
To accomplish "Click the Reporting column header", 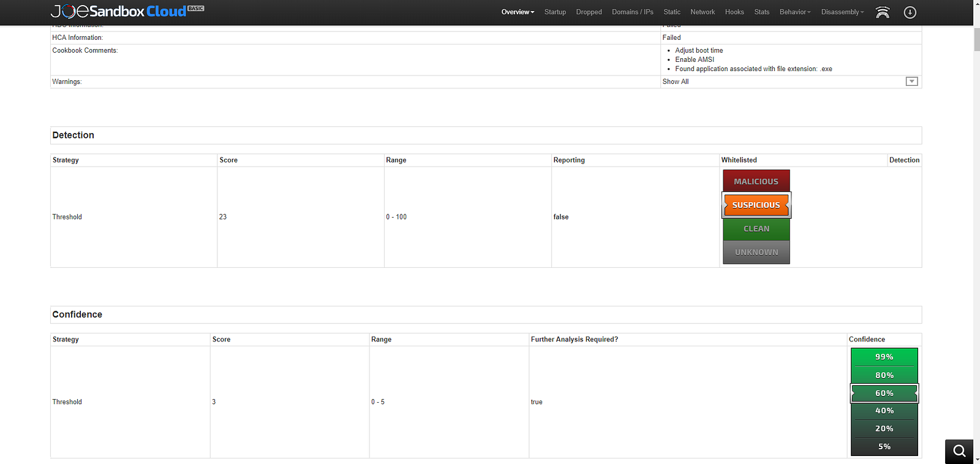I will (569, 160).
